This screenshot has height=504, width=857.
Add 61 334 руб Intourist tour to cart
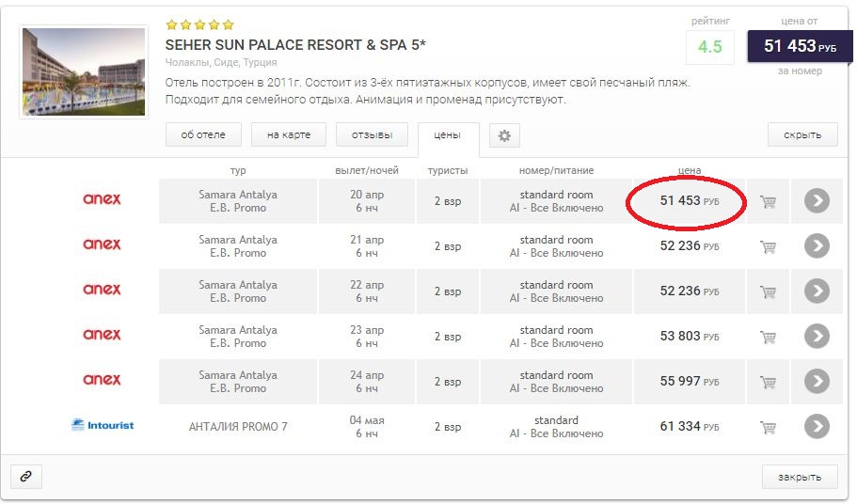pyautogui.click(x=768, y=427)
